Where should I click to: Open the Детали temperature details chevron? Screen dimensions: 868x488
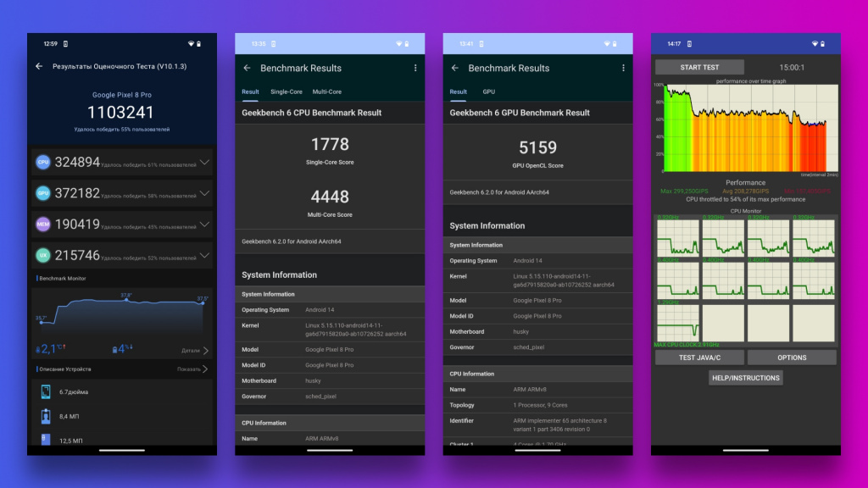(x=205, y=350)
